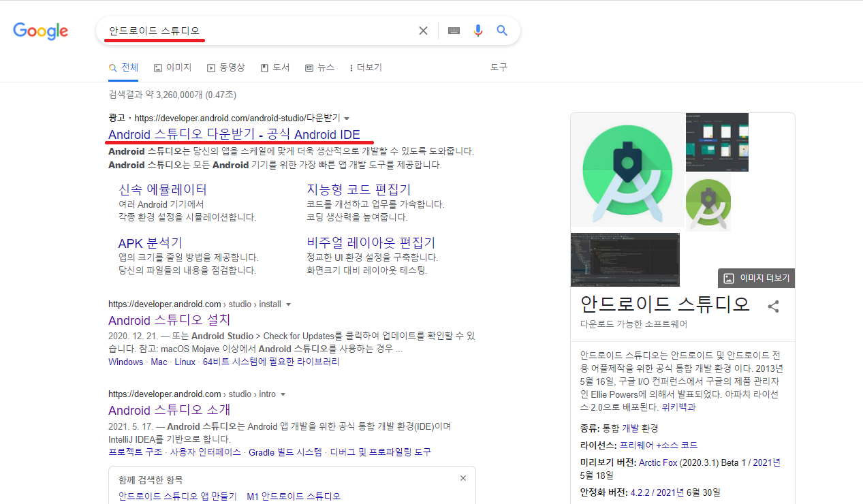The image size is (863, 504).
Task: Expand dropdown arrow next to studio › intro
Action: 283,394
